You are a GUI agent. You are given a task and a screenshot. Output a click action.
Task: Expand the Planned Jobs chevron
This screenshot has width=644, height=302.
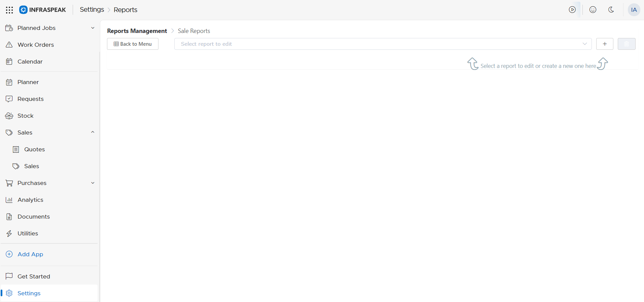93,28
